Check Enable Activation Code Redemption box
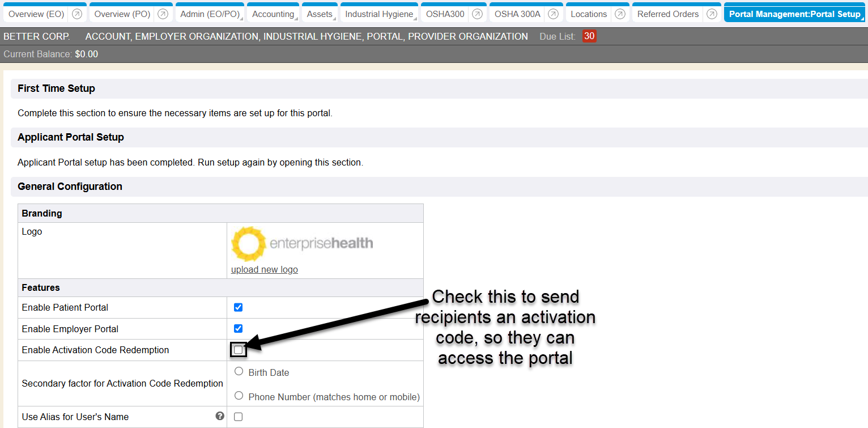Image resolution: width=868 pixels, height=428 pixels. click(x=239, y=350)
